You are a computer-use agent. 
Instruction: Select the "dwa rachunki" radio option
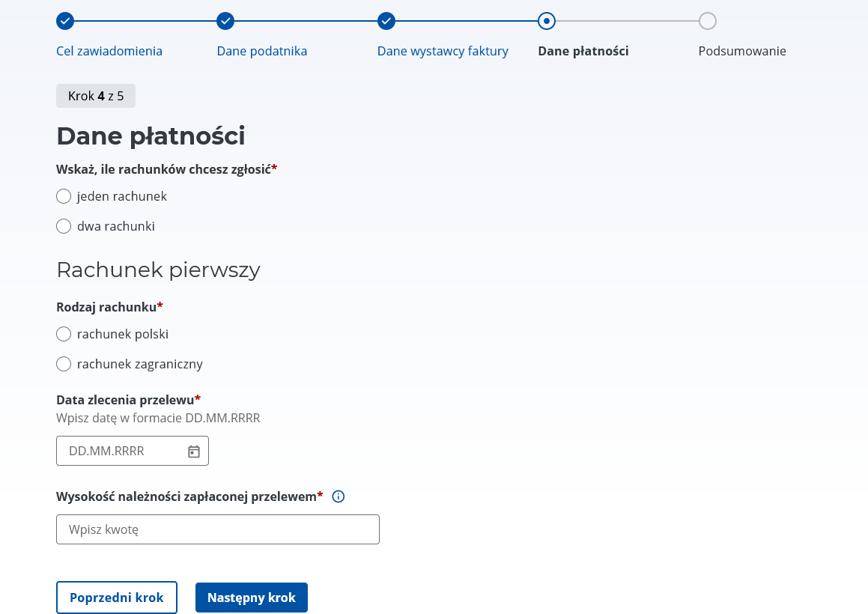click(64, 226)
